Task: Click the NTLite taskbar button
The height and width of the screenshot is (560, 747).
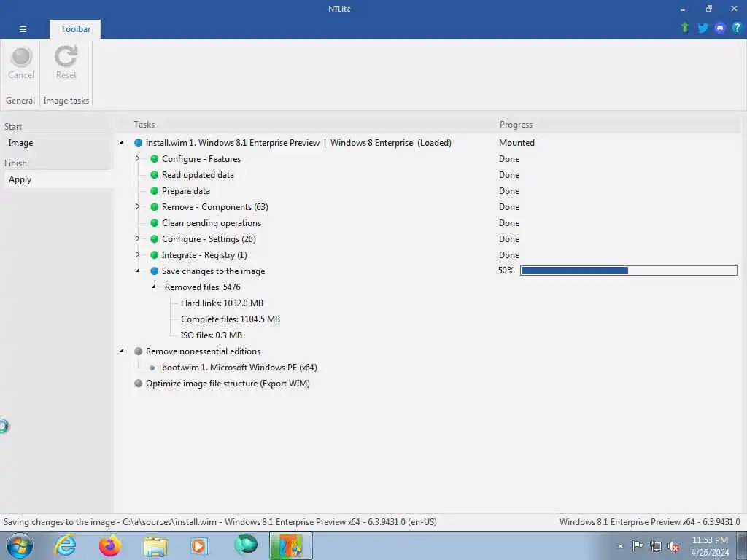Action: tap(290, 545)
